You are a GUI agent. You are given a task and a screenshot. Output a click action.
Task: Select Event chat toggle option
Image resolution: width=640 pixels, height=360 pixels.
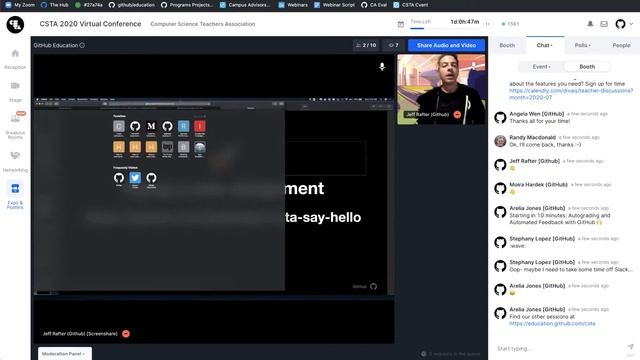pos(541,67)
